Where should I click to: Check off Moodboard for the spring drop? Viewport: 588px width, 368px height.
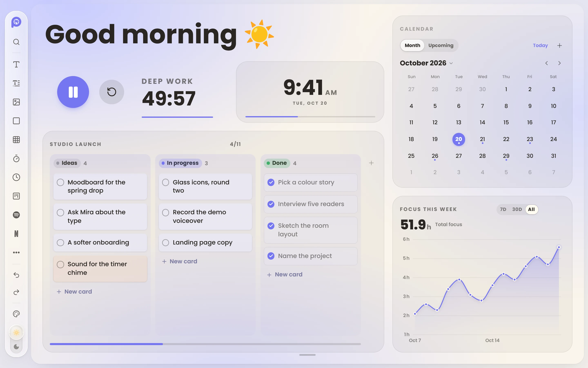click(60, 182)
